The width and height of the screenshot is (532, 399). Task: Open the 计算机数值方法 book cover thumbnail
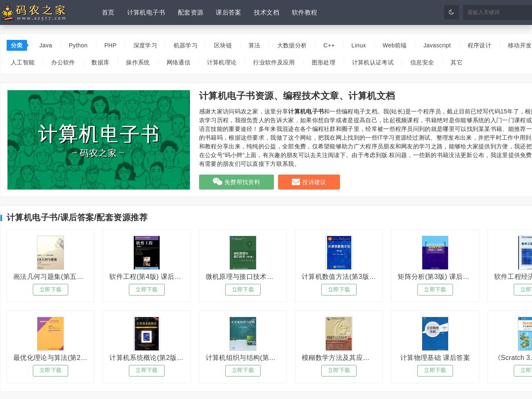[x=339, y=253]
